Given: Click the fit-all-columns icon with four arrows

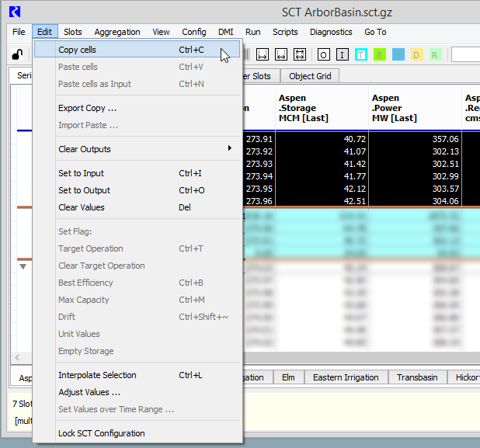Looking at the screenshot, I should [x=300, y=54].
